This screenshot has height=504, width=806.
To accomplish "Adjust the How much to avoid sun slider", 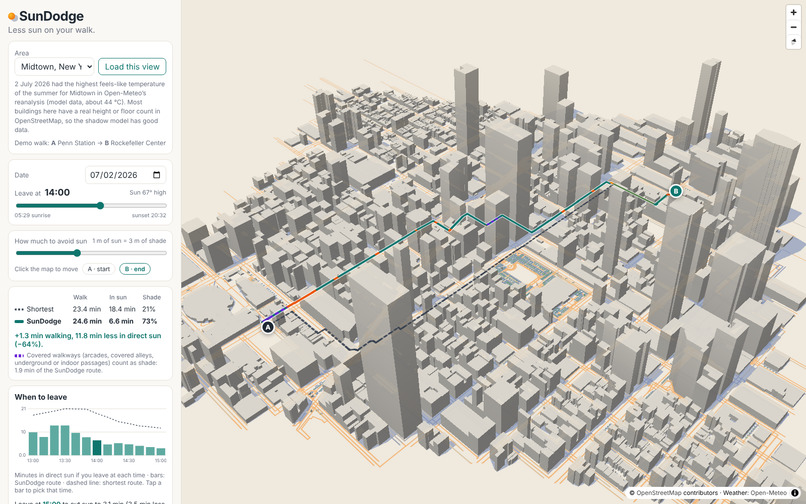I will pos(90,253).
